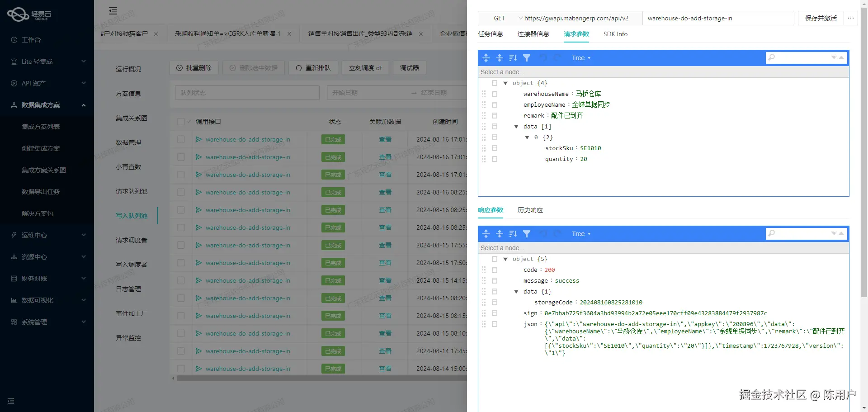The width and height of the screenshot is (868, 412).
Task: Check the row created 2024-08-15 14:15
Action: click(181, 280)
